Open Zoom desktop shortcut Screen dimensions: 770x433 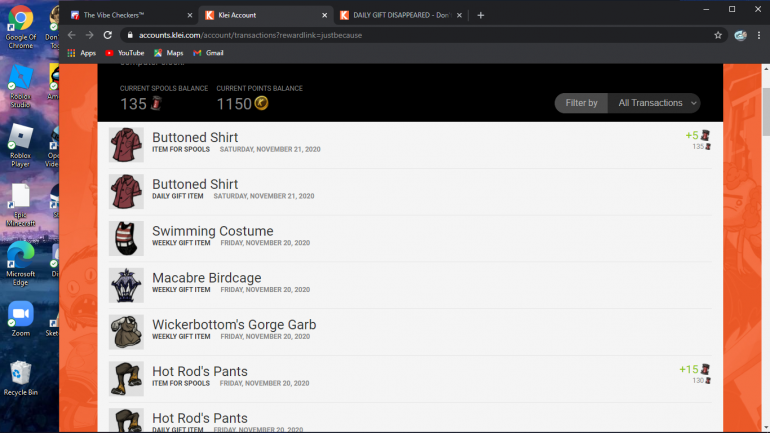pyautogui.click(x=21, y=319)
